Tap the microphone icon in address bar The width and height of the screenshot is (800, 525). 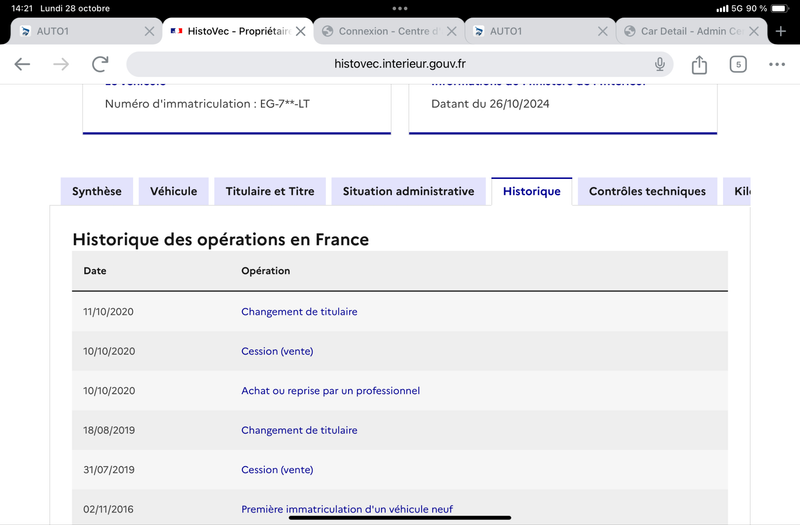coord(660,64)
